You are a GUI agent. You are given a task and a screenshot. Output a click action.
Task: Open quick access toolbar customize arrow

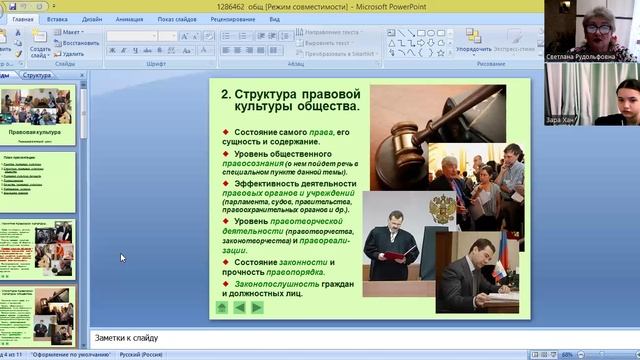(54, 7)
